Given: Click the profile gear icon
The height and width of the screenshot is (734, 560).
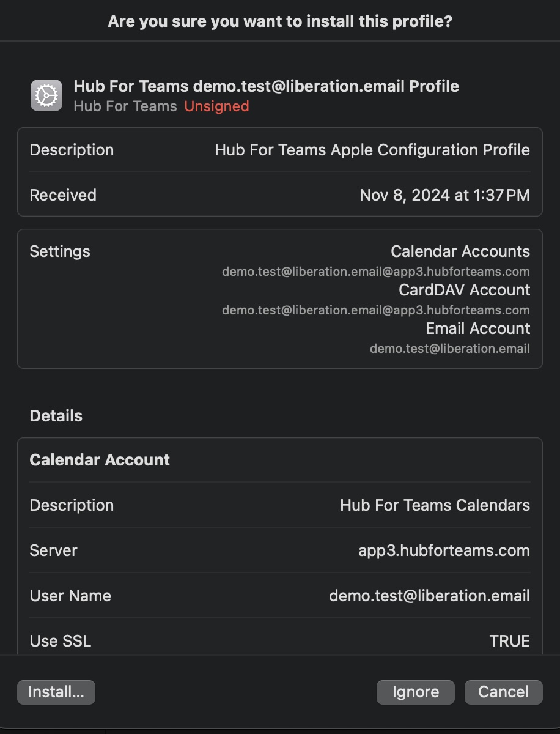Looking at the screenshot, I should (x=46, y=95).
